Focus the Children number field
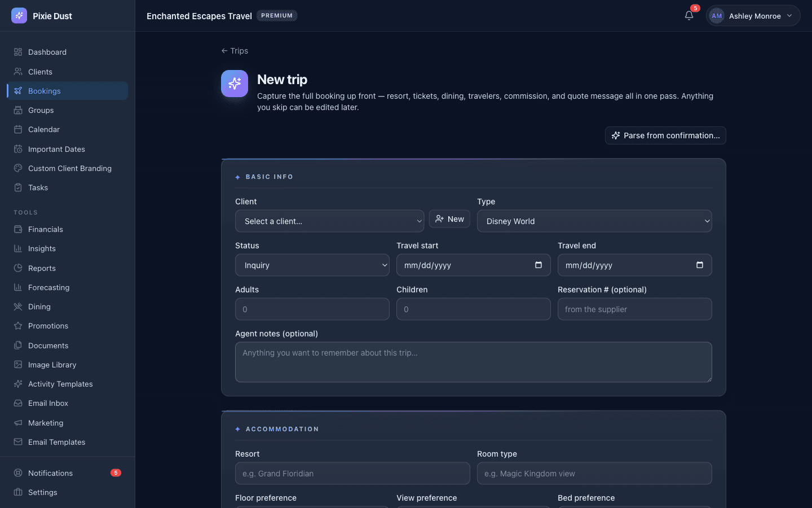The width and height of the screenshot is (812, 508). (474, 309)
